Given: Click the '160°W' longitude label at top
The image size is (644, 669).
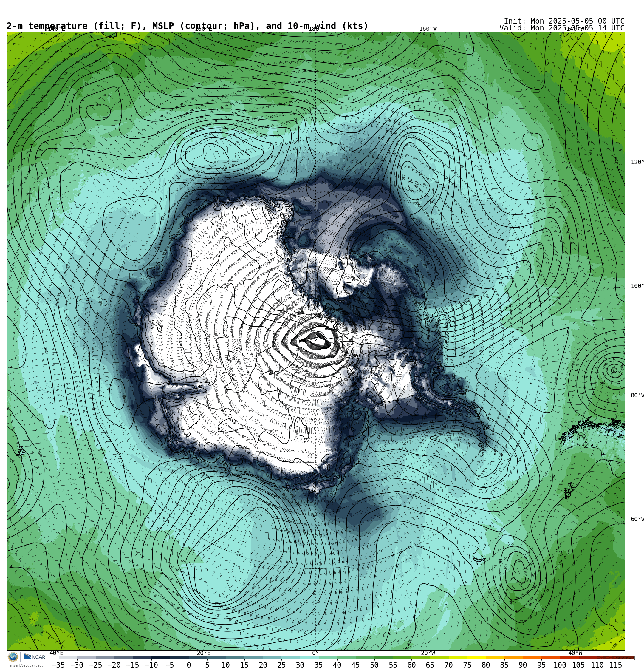Looking at the screenshot, I should [x=428, y=29].
